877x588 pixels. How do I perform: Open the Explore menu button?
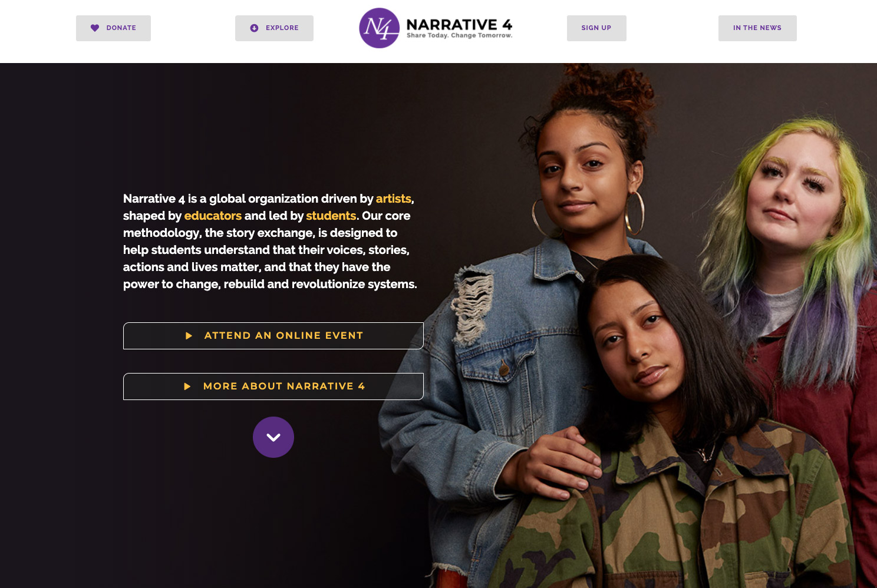click(274, 28)
